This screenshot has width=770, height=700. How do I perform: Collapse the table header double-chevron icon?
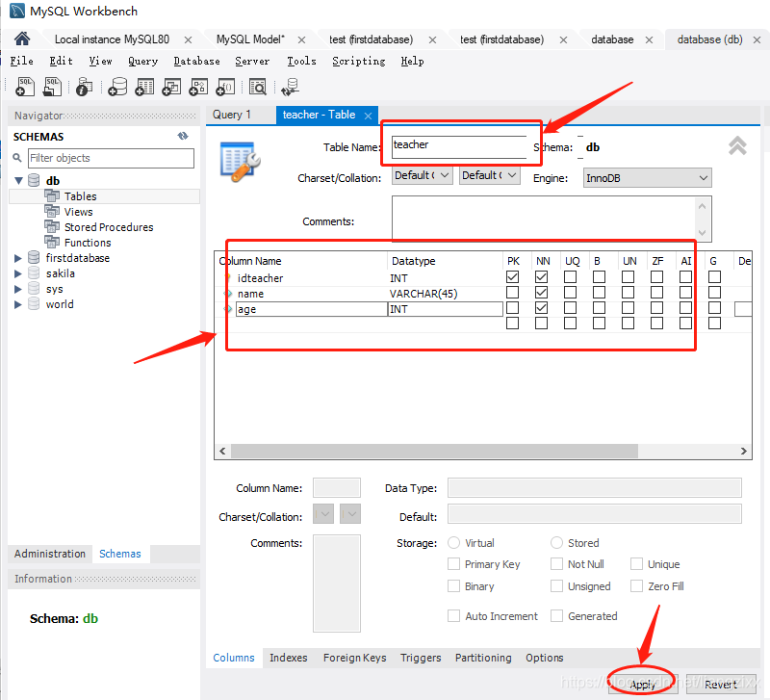737,146
